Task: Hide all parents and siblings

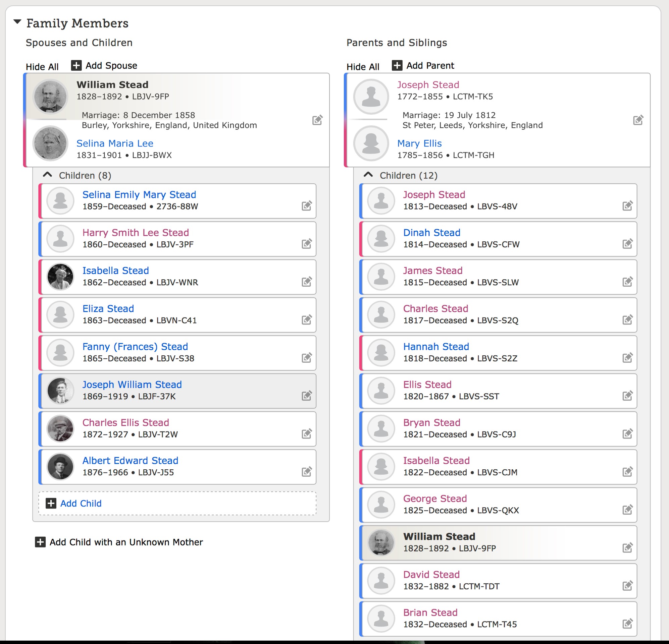Action: (x=362, y=66)
